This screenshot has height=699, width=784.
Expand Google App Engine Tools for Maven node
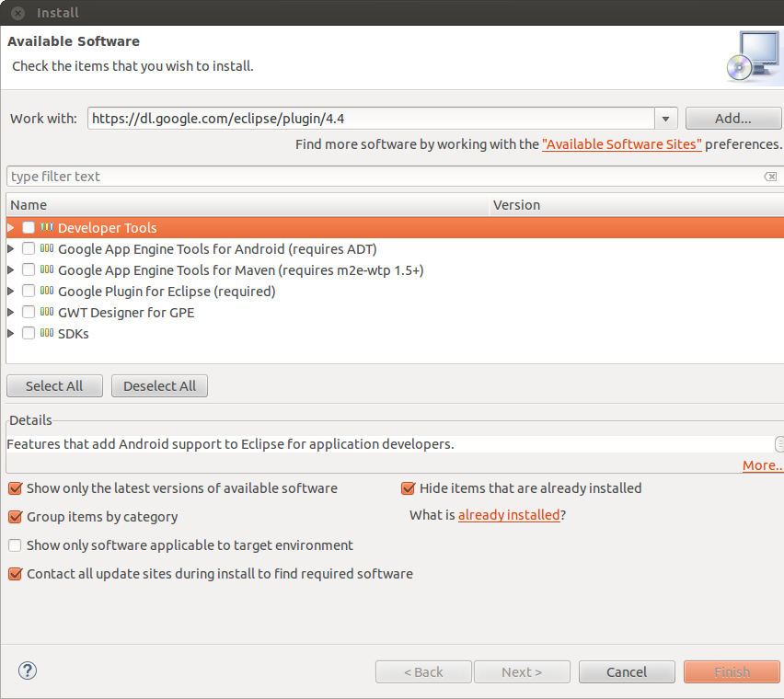[x=11, y=270]
